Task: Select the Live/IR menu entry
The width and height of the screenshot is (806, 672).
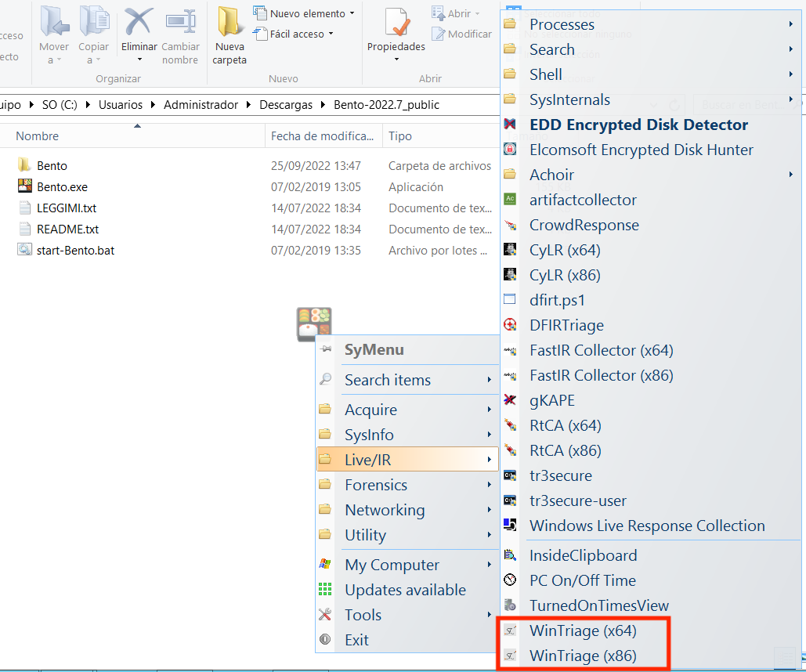Action: (407, 459)
